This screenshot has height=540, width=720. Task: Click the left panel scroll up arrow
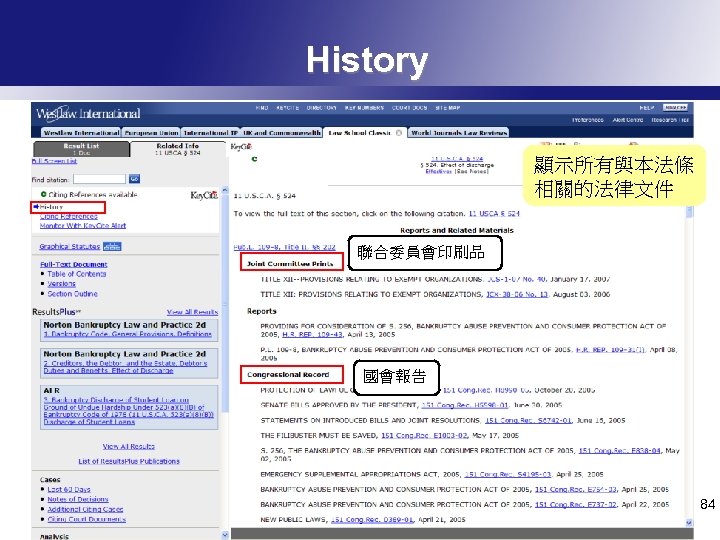coord(225,190)
